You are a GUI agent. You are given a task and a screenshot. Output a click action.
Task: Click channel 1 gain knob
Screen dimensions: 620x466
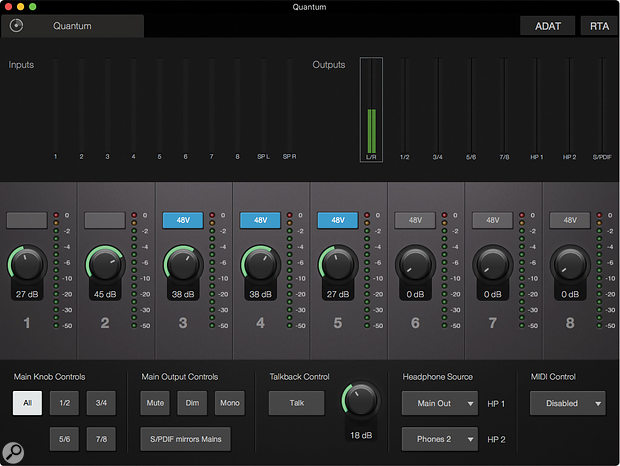(x=27, y=264)
